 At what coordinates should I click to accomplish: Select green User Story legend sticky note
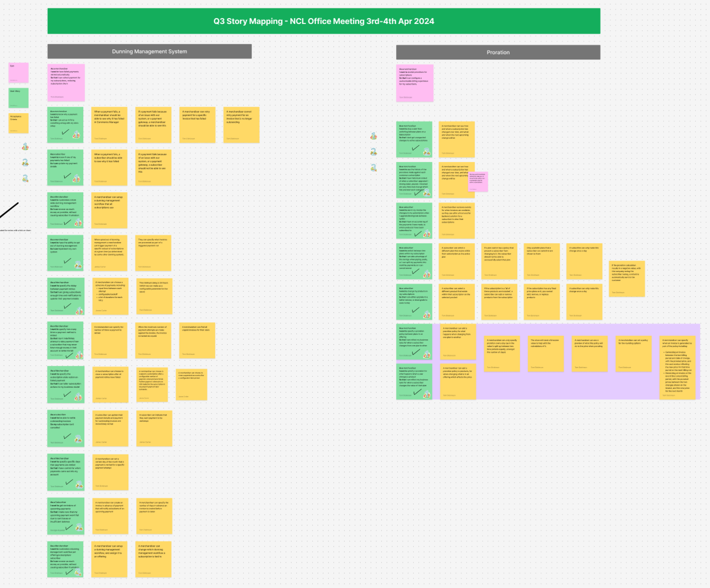18,98
